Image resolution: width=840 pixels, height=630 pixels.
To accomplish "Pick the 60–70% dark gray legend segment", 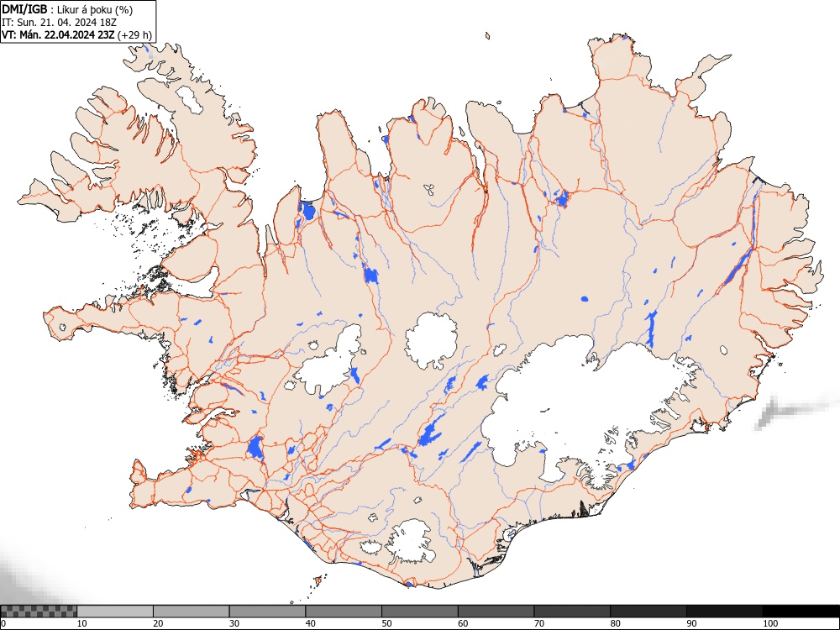I will (496, 612).
